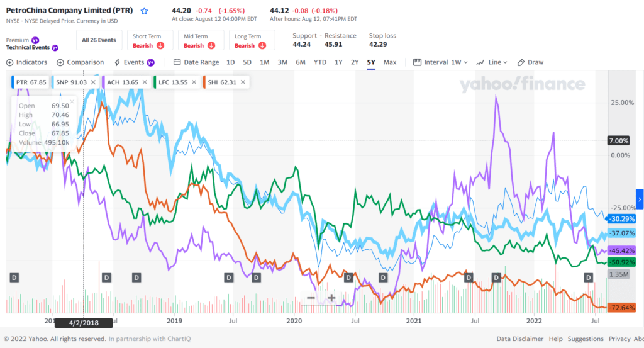Select YTD date range
This screenshot has width=644, height=348.
[x=320, y=62]
